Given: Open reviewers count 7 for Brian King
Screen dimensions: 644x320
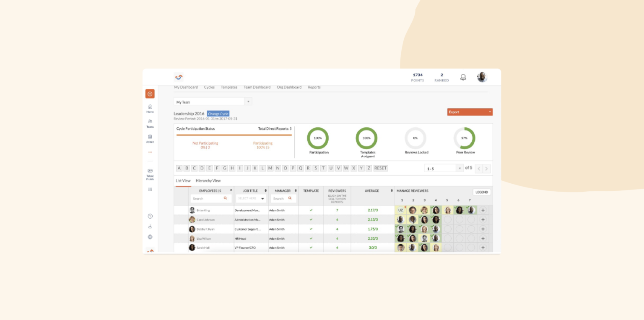Looking at the screenshot, I should (337, 210).
